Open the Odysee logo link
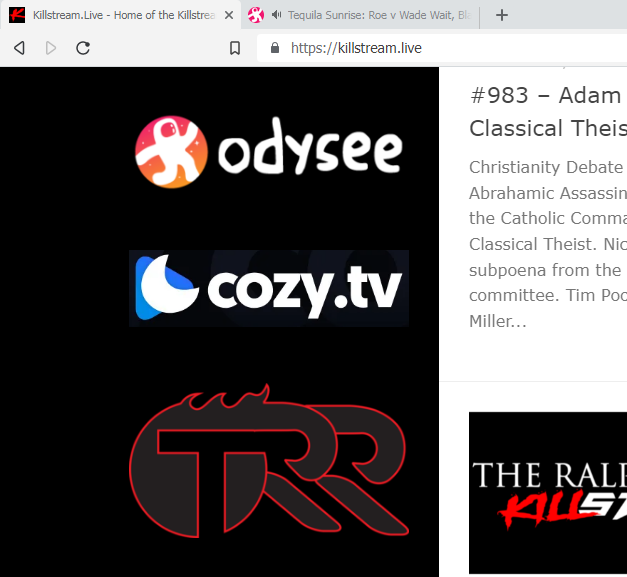627x577 pixels. (269, 152)
